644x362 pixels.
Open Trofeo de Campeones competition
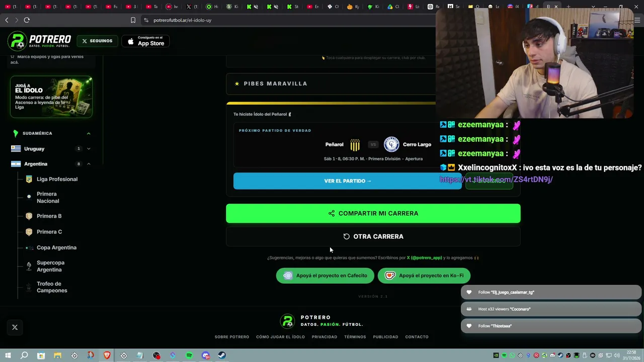52,287
